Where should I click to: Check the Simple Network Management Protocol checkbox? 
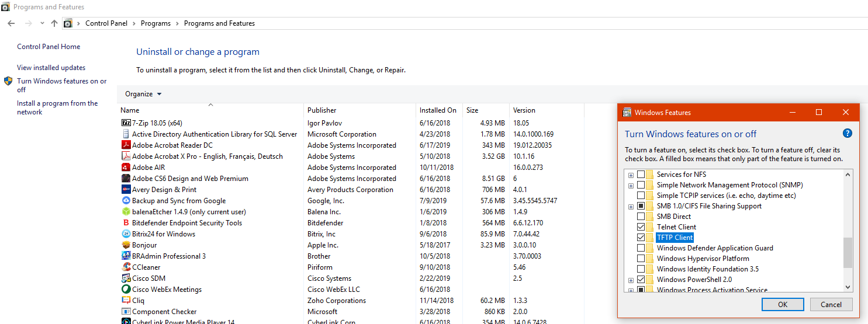[641, 185]
